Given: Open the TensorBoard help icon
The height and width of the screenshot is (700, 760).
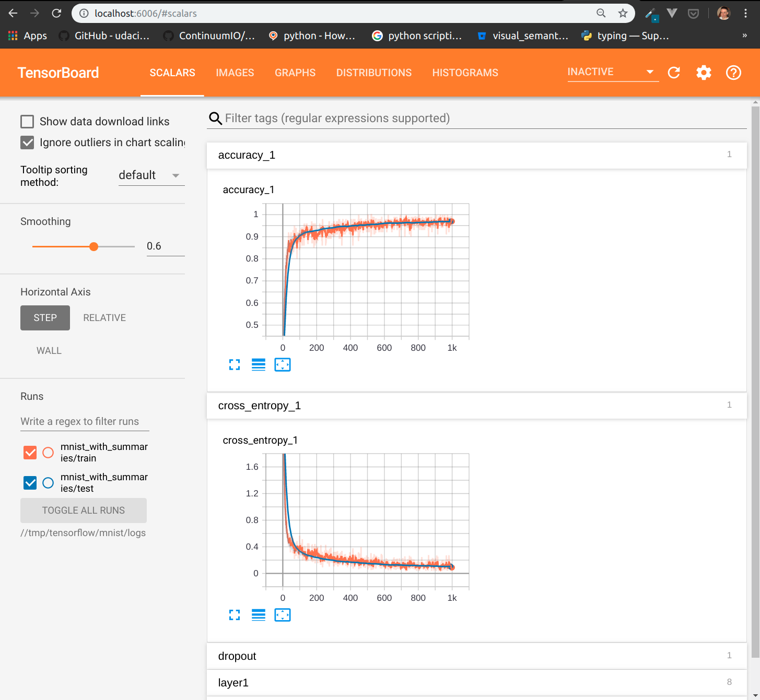Looking at the screenshot, I should tap(733, 73).
